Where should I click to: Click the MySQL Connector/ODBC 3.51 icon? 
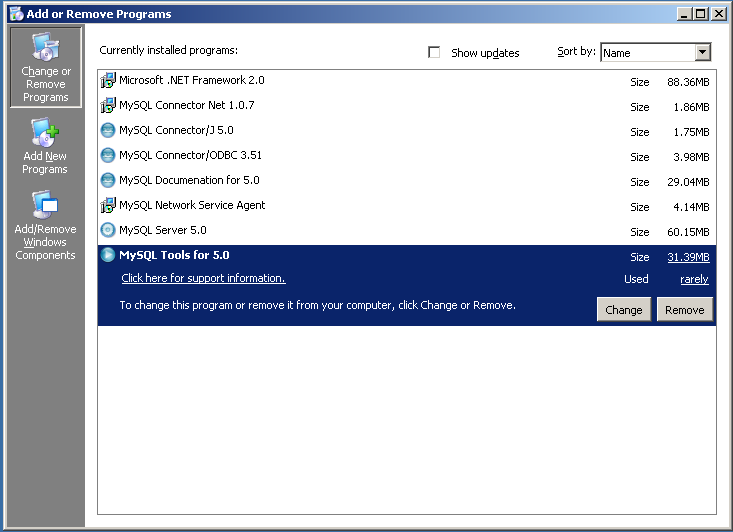(x=108, y=156)
